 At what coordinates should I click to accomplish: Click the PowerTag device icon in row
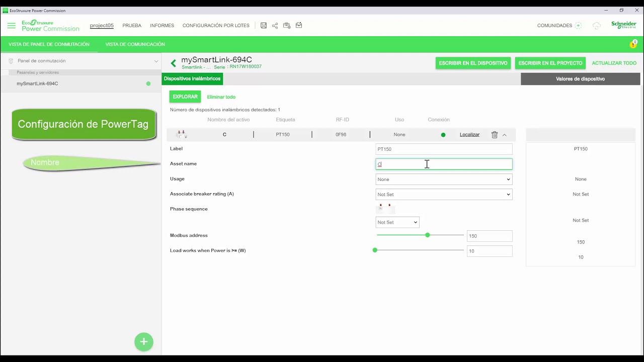pyautogui.click(x=182, y=134)
